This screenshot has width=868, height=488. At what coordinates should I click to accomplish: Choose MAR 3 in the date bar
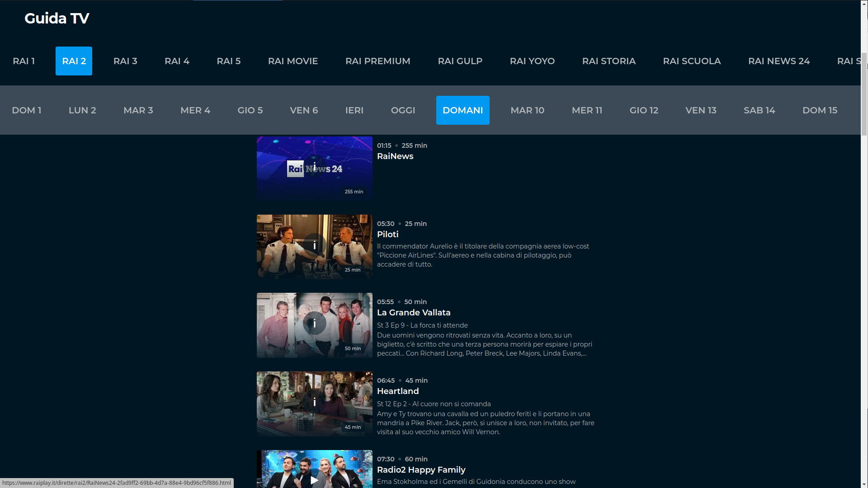point(138,110)
